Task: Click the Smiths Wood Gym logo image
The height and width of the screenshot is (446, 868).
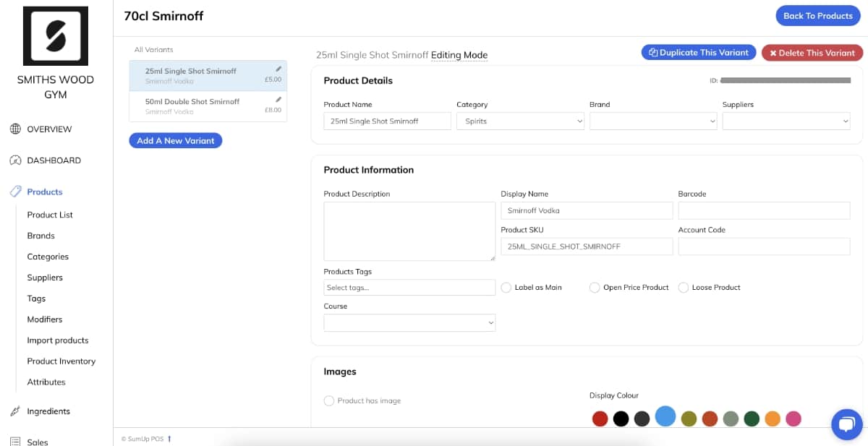Action: pyautogui.click(x=56, y=36)
